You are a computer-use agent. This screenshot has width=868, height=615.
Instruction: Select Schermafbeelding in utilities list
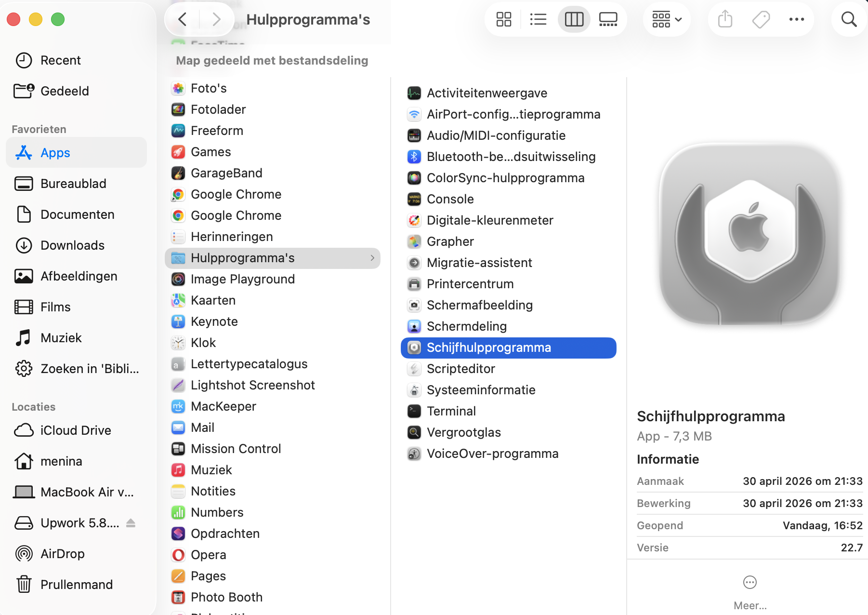click(509, 305)
